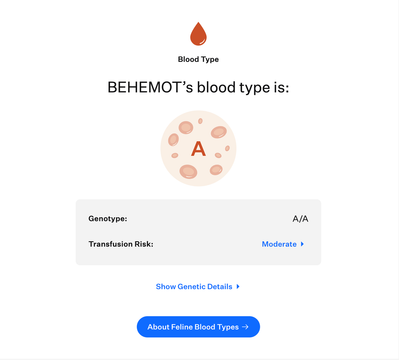The image size is (399, 360).
Task: Select the Genotype label
Action: [x=108, y=219]
